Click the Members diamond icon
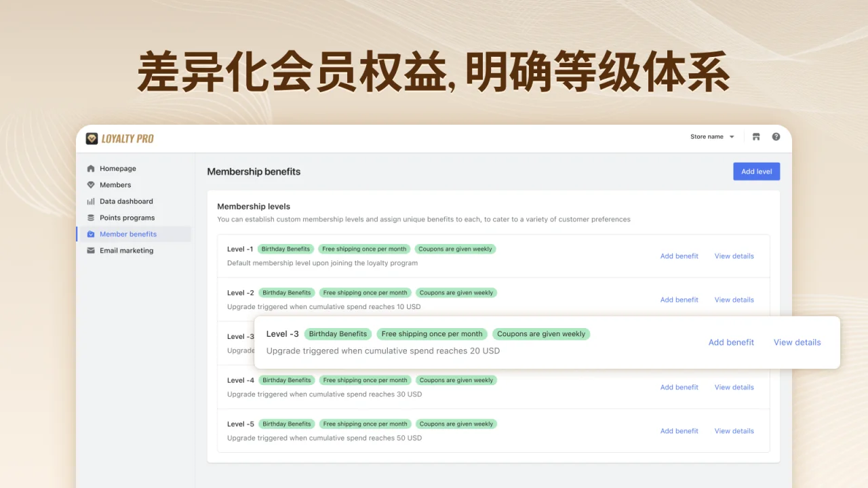This screenshot has width=868, height=488. point(91,185)
